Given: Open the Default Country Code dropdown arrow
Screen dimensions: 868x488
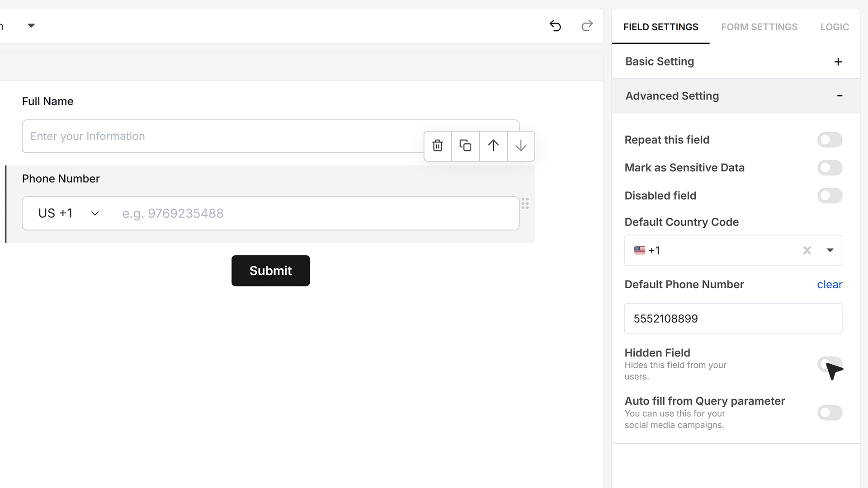Looking at the screenshot, I should coord(830,250).
